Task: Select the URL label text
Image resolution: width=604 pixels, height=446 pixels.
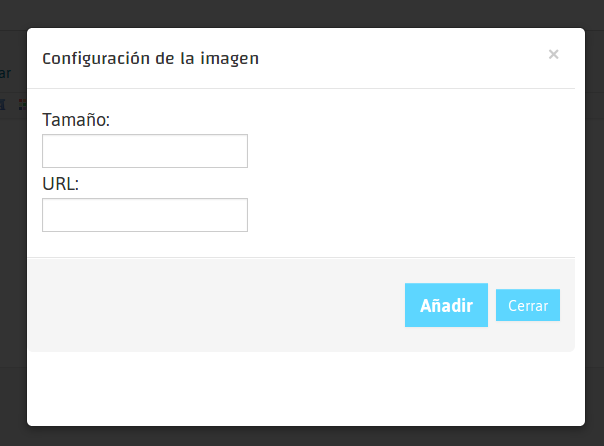Action: click(60, 184)
